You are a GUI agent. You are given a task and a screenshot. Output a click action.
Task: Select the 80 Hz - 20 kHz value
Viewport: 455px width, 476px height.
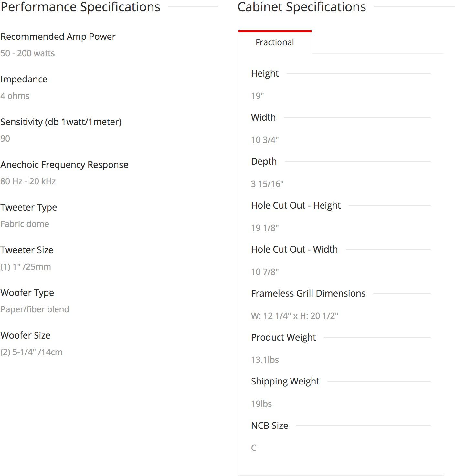click(x=28, y=181)
